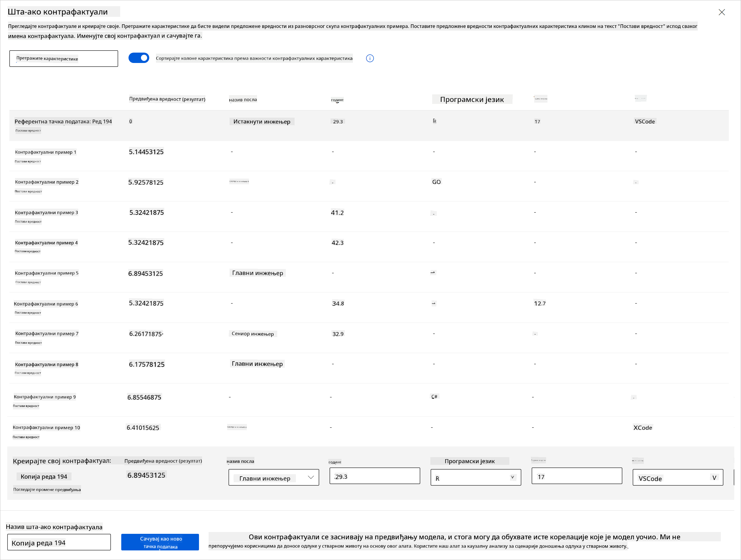Click the input field showing 17
Image resolution: width=741 pixels, height=560 pixels.
(x=576, y=476)
